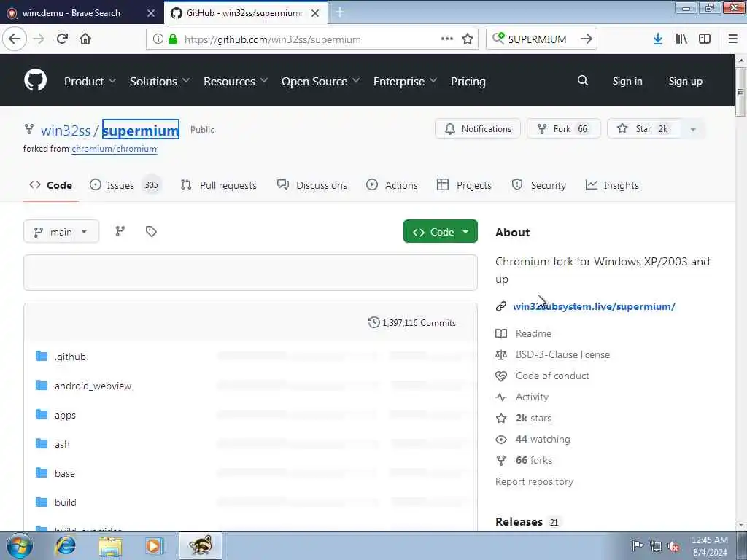Open Windows Start menu orb

click(19, 545)
